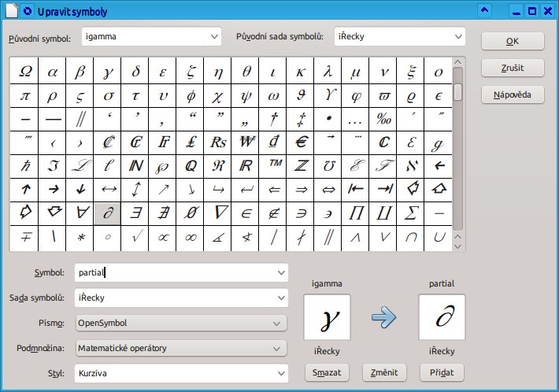Screen dimensions: 559x392
Task: Click the Zrušit button
Action: coord(513,68)
